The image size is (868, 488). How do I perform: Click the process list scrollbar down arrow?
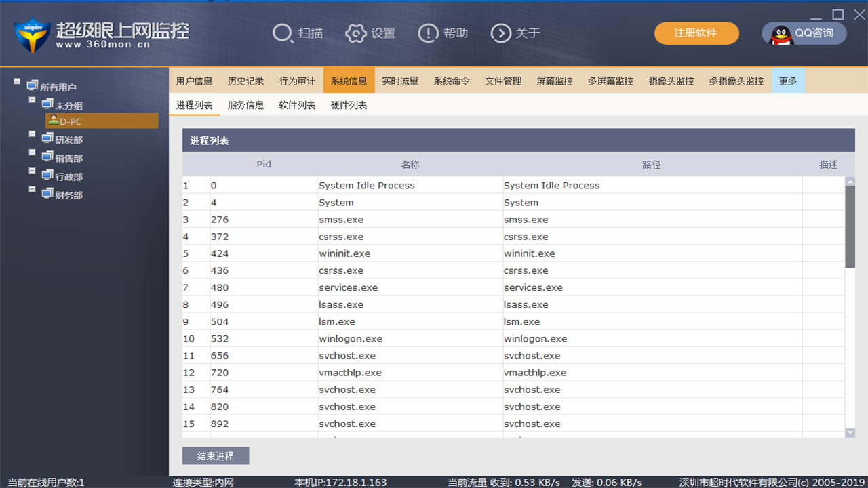[850, 432]
